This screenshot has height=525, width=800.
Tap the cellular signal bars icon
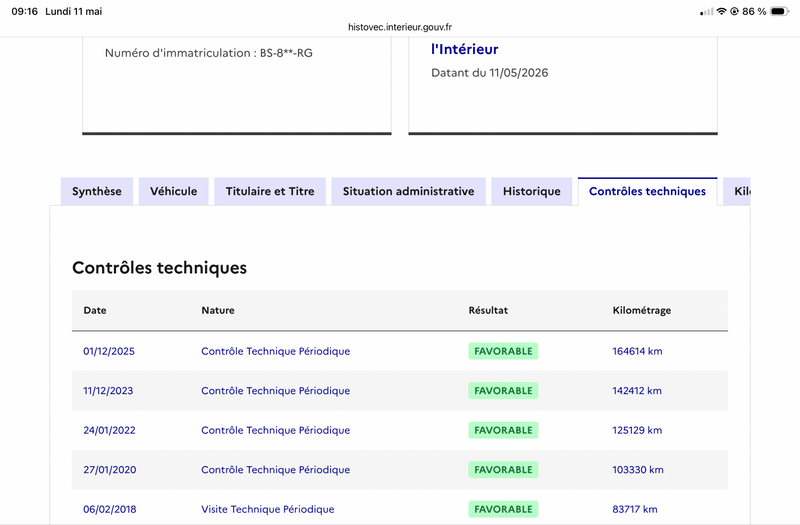(x=707, y=12)
